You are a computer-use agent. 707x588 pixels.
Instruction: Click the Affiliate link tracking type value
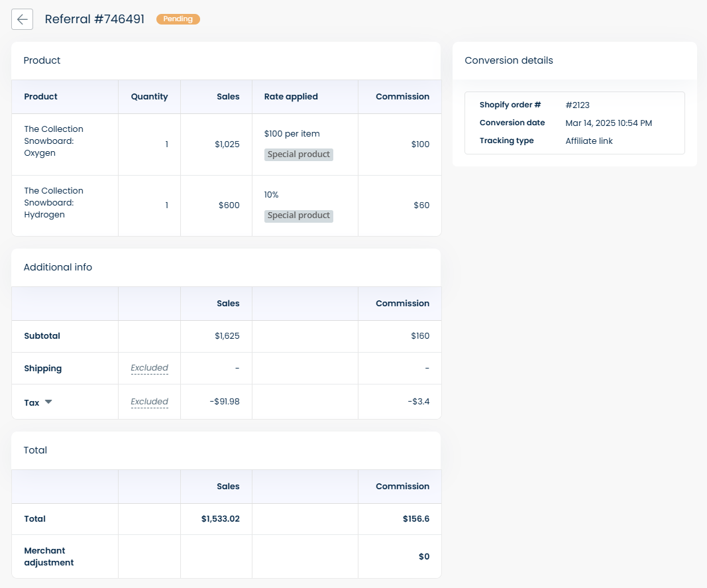[x=589, y=141]
